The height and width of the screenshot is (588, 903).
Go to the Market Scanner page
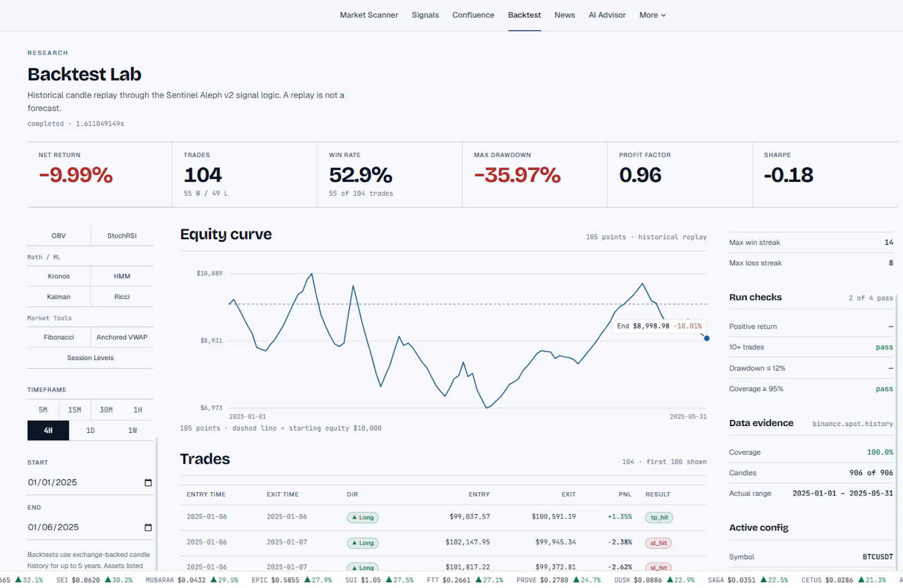click(369, 15)
